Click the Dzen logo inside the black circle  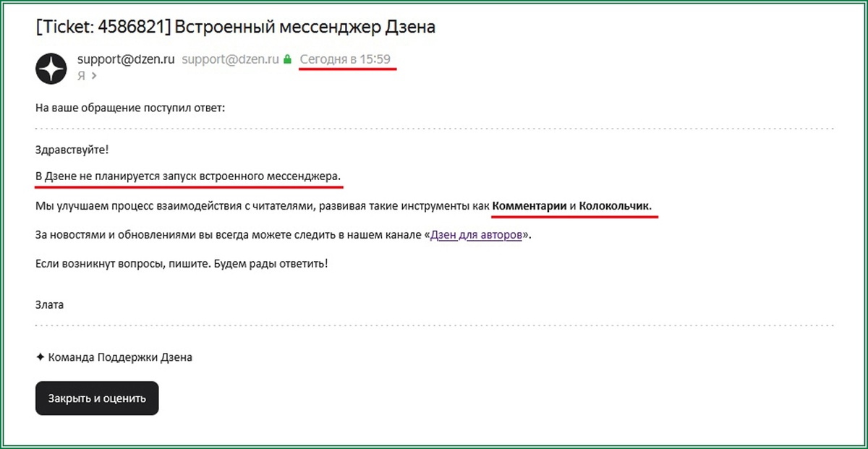click(x=51, y=69)
